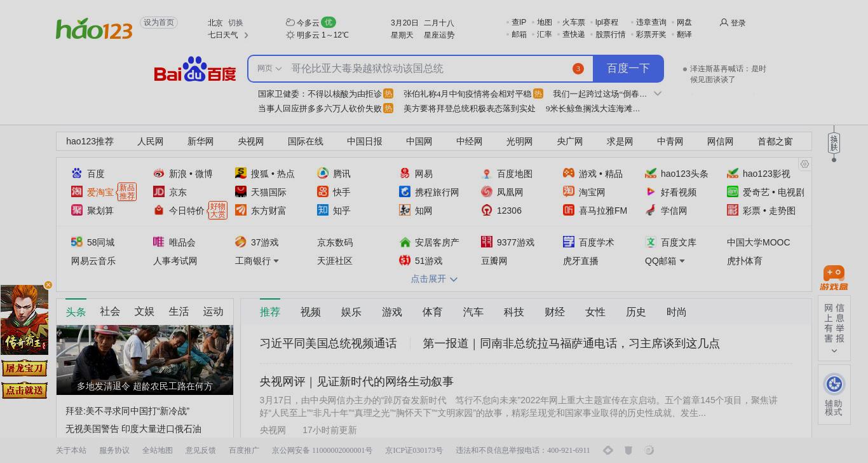The image size is (868, 463).
Task: Open the 意见反馈 footer link
Action: [201, 450]
